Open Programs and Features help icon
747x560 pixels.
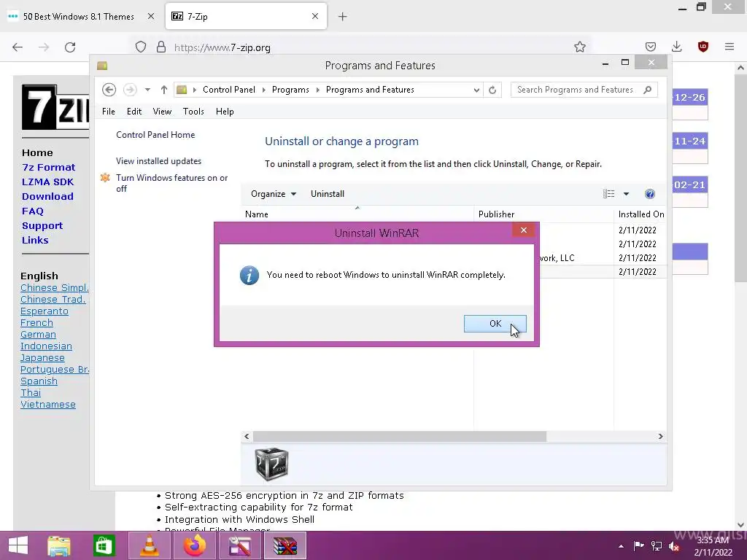(650, 194)
